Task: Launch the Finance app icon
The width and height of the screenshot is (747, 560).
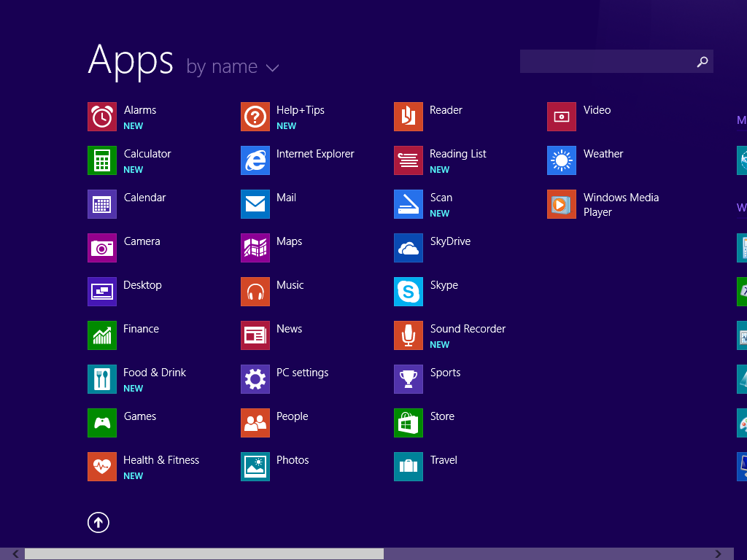Action: pos(102,335)
